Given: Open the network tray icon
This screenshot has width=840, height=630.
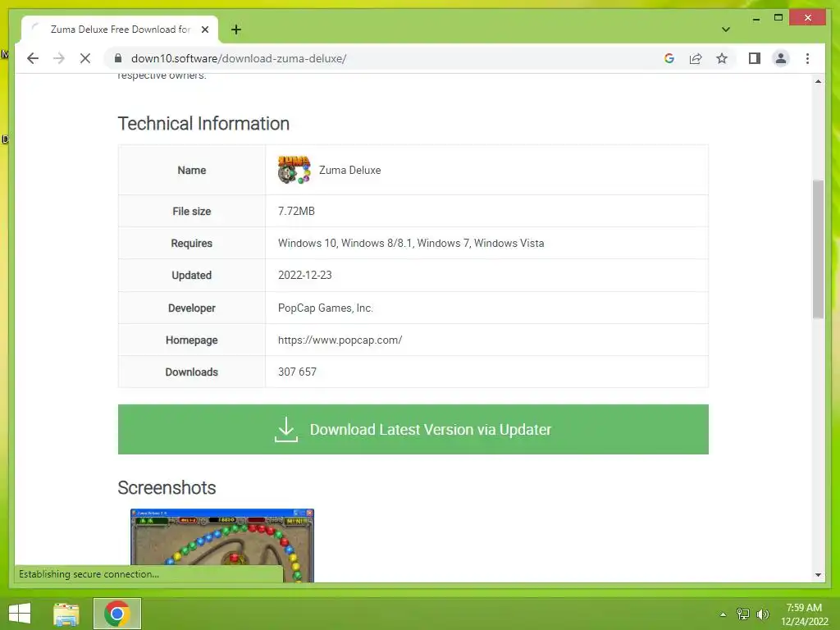Looking at the screenshot, I should (x=743, y=614).
